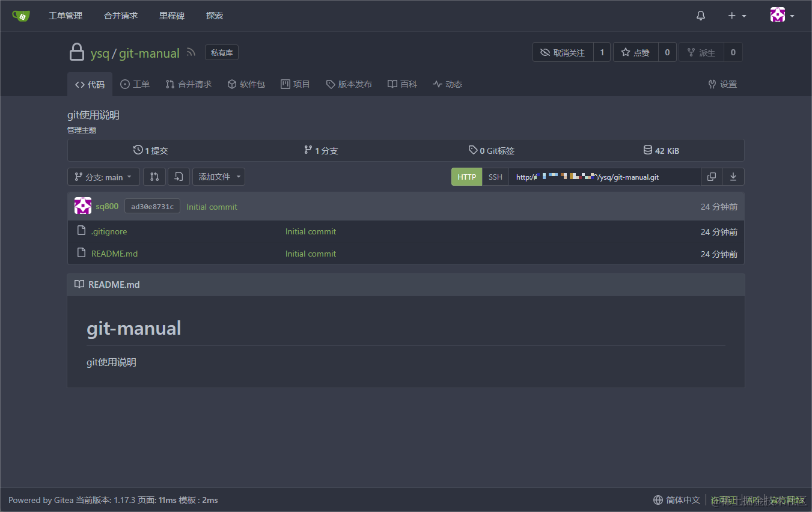Click the globe language icon in footer

pos(659,500)
